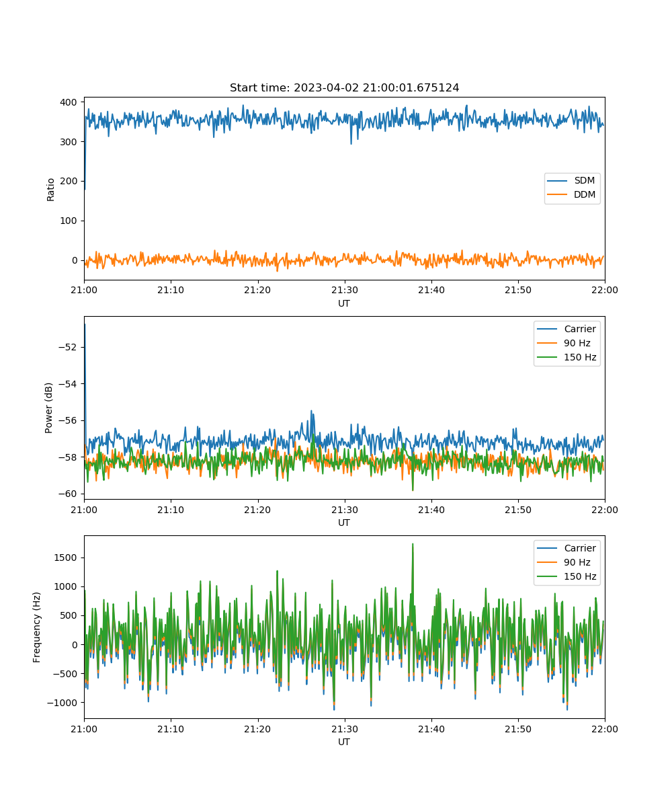Screen dimensions: 672x807
Task: Click the "21:10" tick under the Power plot
Action: point(171,509)
